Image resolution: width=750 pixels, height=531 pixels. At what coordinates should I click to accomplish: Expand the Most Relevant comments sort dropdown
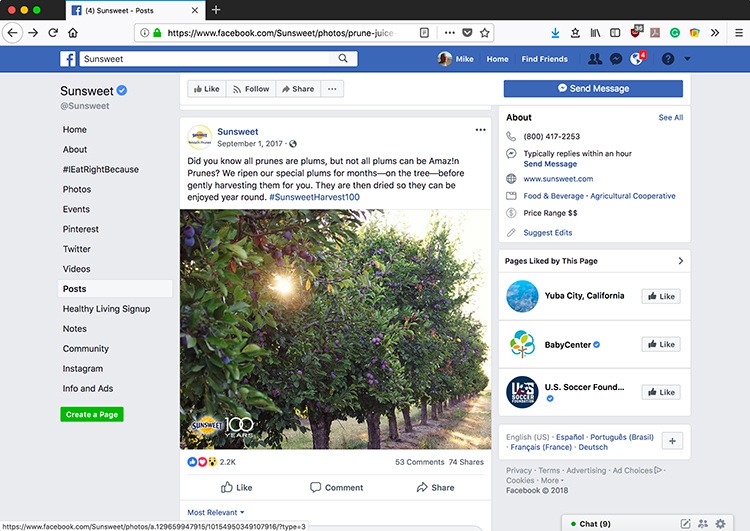[216, 512]
